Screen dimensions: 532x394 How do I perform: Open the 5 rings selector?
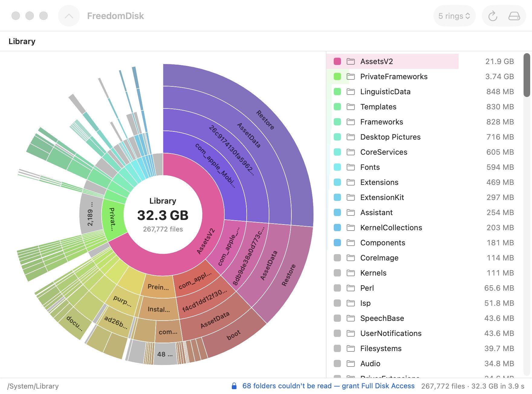pos(454,16)
